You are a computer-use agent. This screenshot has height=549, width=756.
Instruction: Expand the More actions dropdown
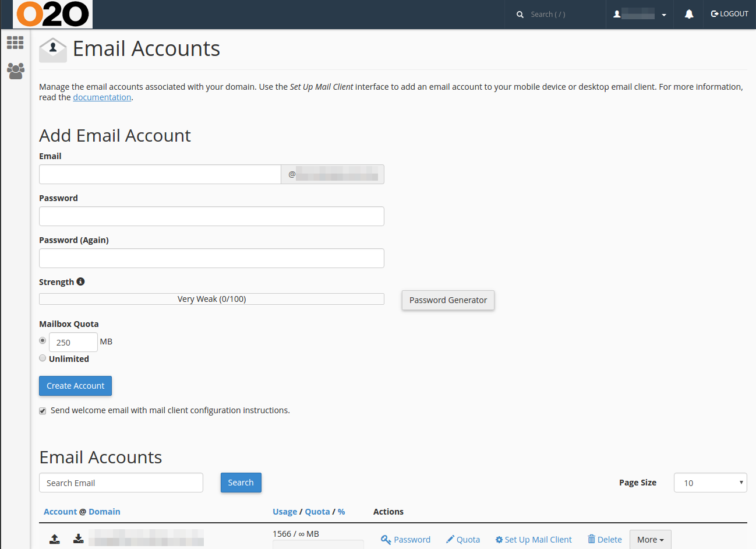point(650,540)
